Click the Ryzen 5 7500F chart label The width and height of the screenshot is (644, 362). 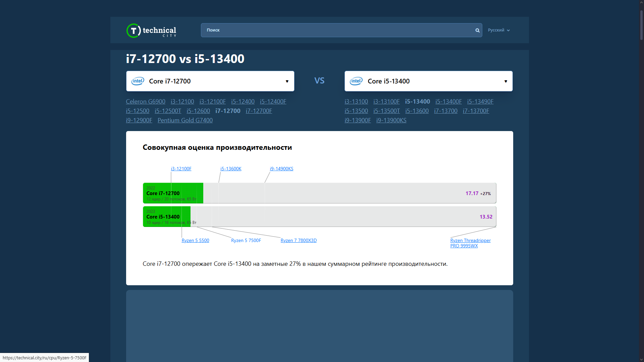pyautogui.click(x=246, y=240)
